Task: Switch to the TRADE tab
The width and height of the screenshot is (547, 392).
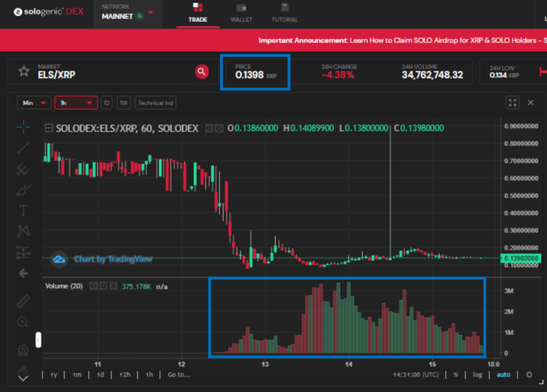Action: tap(198, 13)
